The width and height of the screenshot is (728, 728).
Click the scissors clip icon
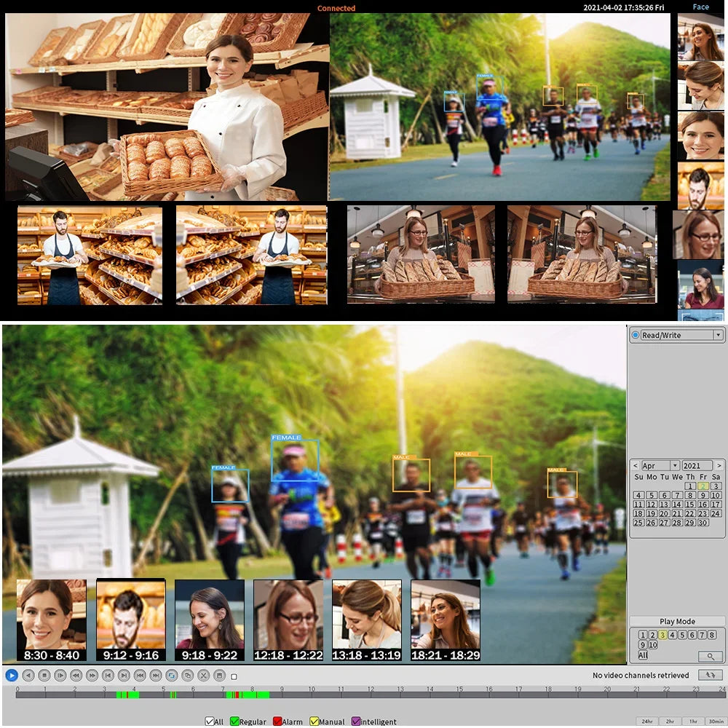click(203, 676)
